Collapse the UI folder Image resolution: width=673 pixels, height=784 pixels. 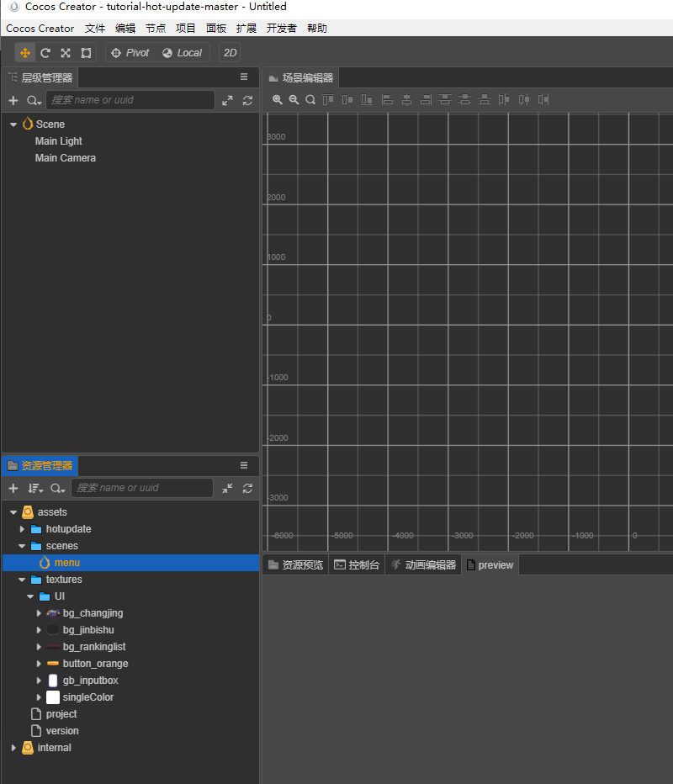(30, 596)
